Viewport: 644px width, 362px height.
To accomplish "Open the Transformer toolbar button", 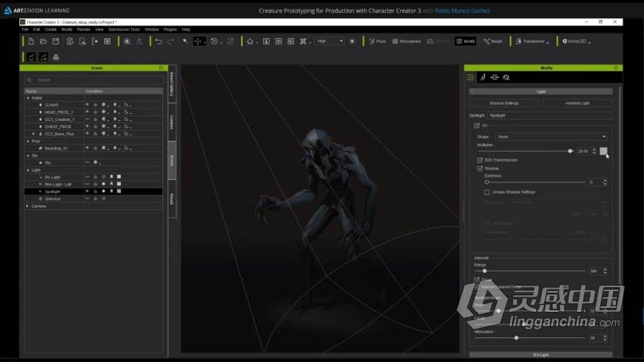I will (532, 41).
